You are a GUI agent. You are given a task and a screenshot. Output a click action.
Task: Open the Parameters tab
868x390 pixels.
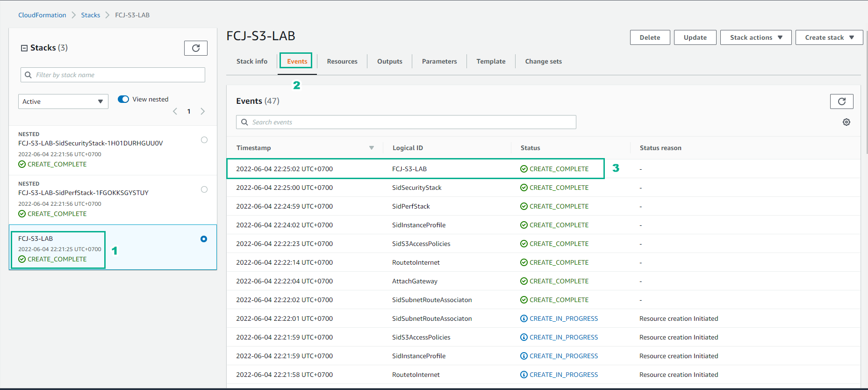439,61
